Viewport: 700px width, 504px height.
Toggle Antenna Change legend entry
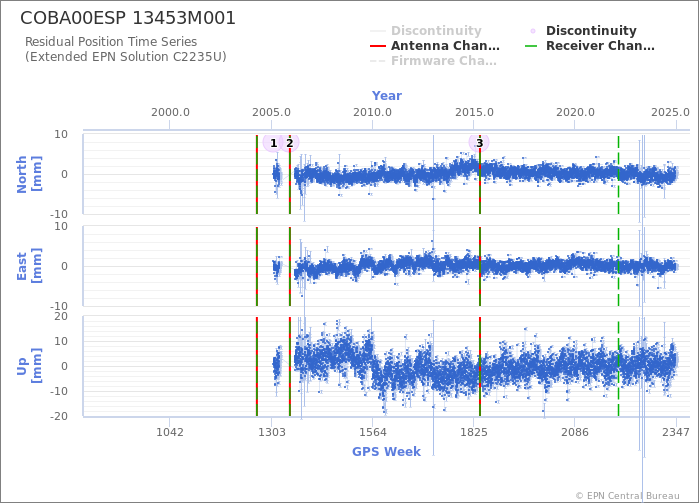tap(435, 46)
